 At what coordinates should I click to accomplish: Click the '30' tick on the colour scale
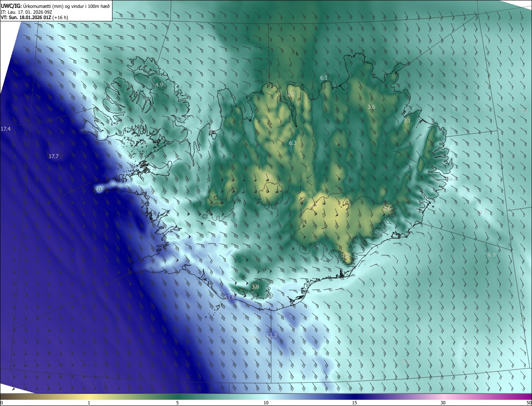(x=443, y=403)
